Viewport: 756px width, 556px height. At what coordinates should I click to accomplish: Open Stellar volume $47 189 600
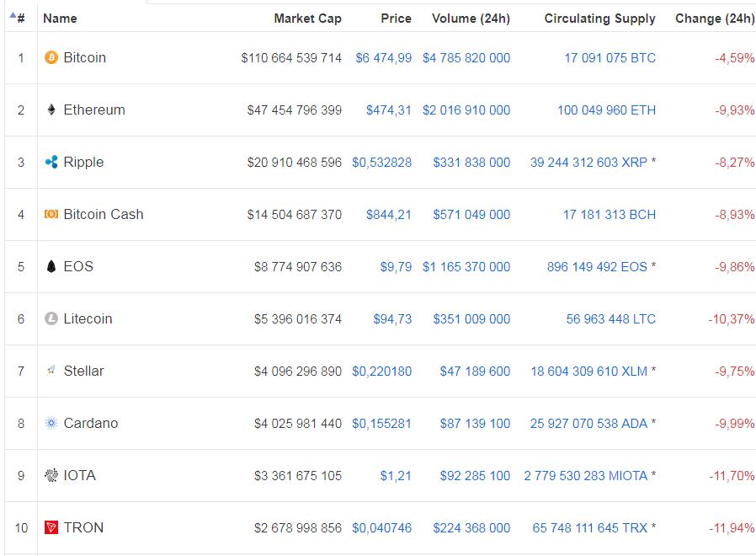coord(475,372)
